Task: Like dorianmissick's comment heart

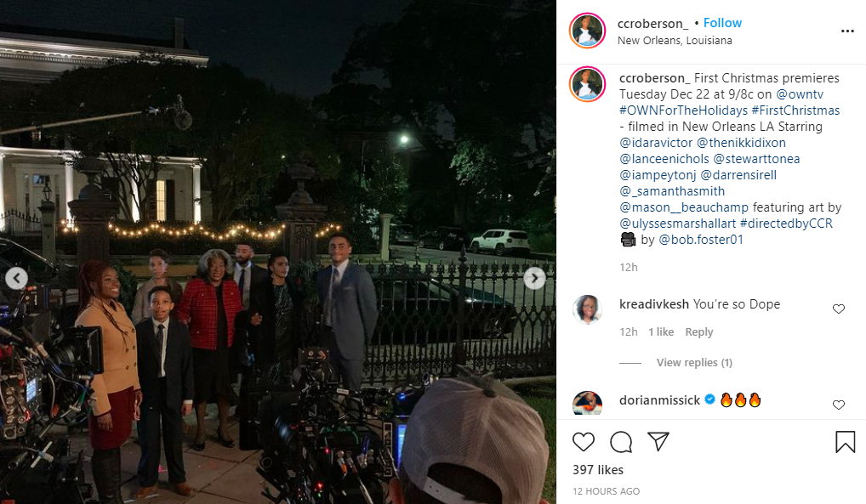Action: [x=839, y=405]
